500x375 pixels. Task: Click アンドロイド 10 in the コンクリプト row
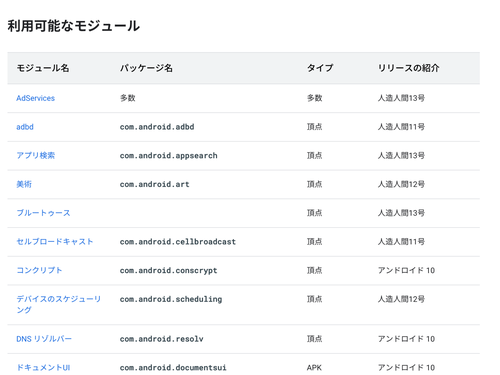406,270
